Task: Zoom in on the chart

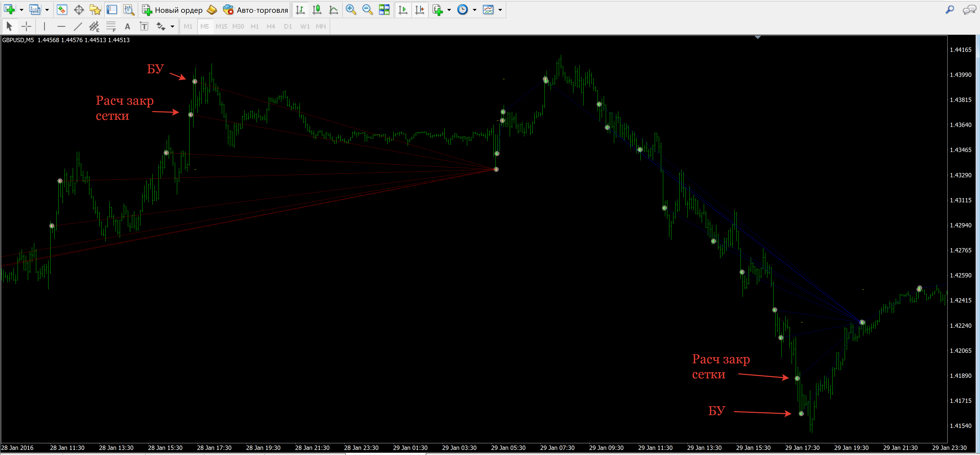Action: [351, 10]
